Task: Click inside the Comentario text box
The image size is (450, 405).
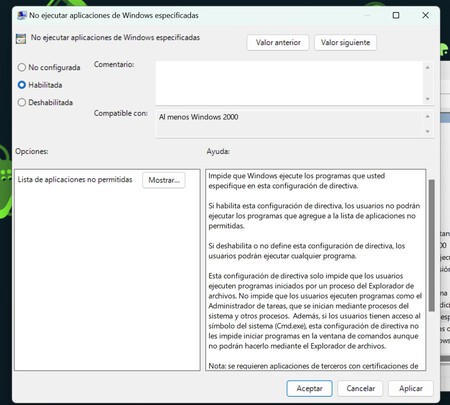Action: pos(289,83)
